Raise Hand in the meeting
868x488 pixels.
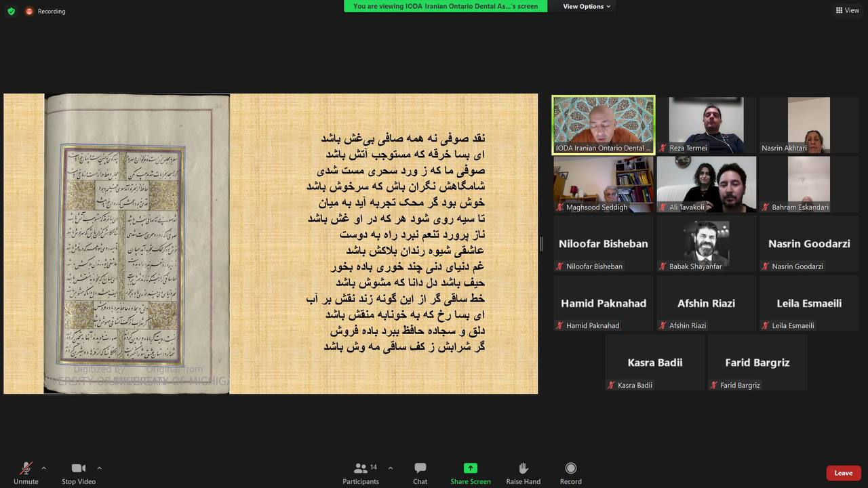tap(524, 472)
